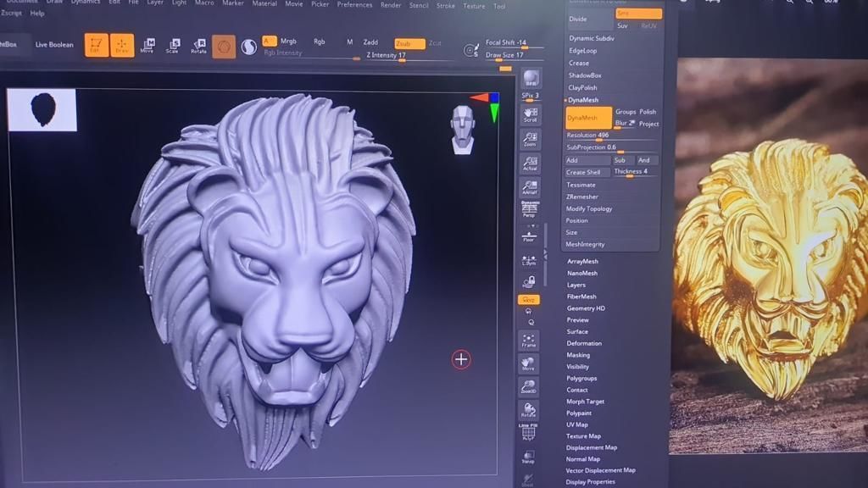Click the Frame mesh icon
Viewport: 868px width, 488px height.
point(529,341)
